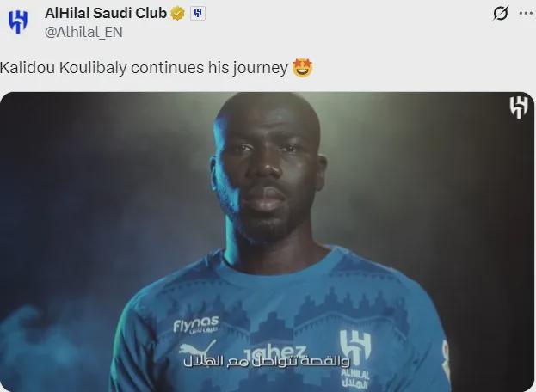Visit the @Alhilal_EN handle link

tap(83, 32)
